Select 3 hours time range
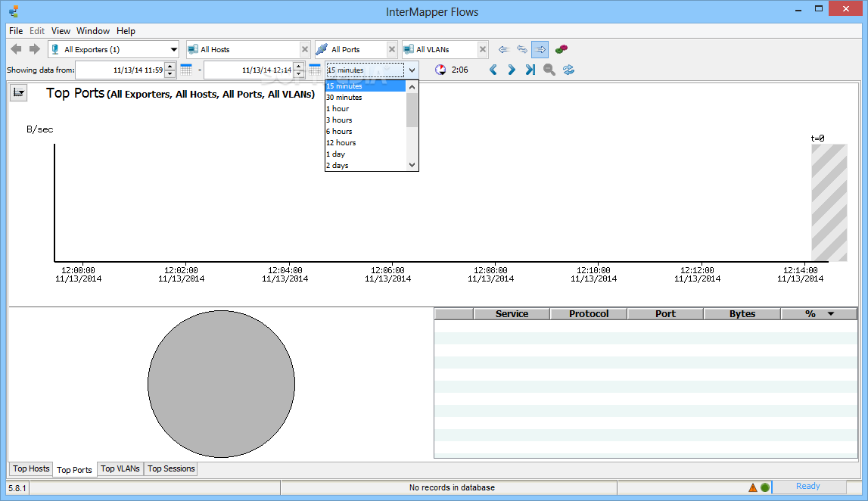The height and width of the screenshot is (501, 868). pyautogui.click(x=366, y=120)
